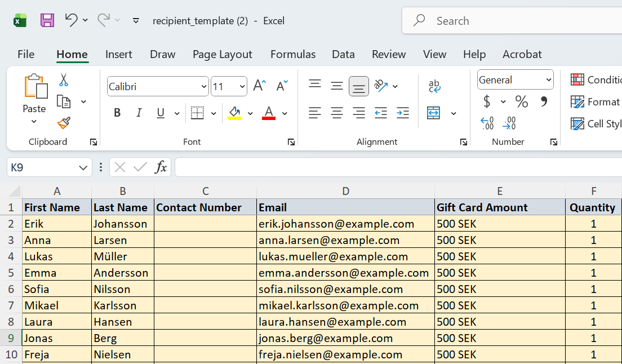Click the Borders icon

point(197,113)
